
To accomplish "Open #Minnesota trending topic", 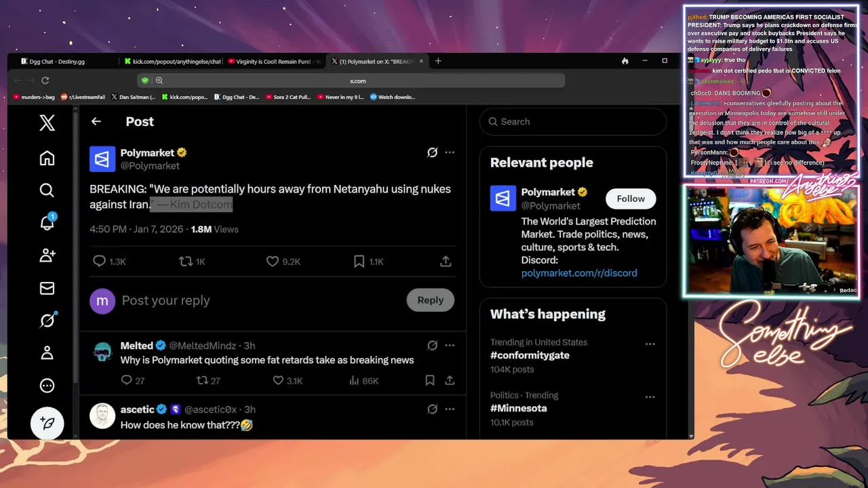I will pyautogui.click(x=518, y=408).
